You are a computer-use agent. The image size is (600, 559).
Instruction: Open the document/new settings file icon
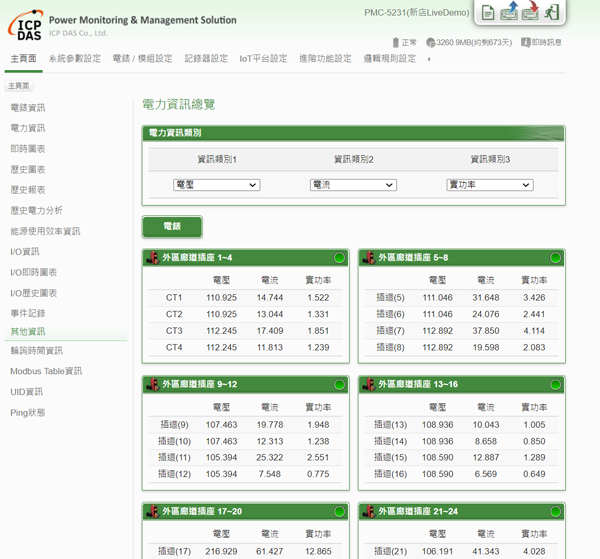[x=488, y=13]
